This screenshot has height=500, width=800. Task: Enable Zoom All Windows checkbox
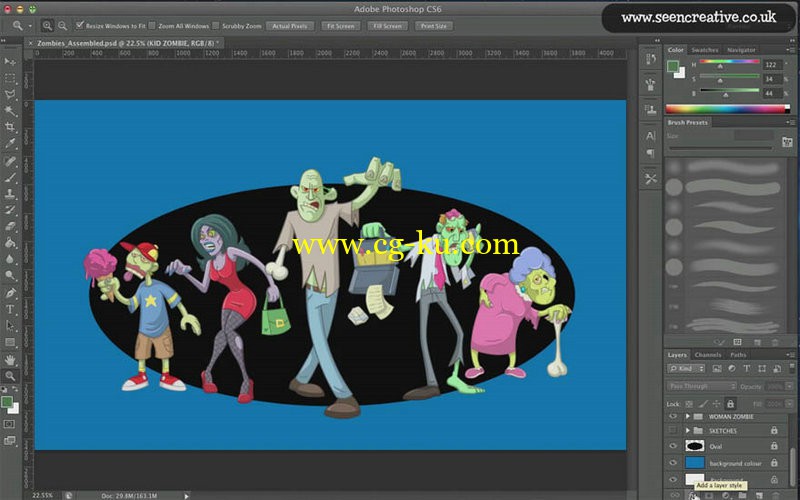coord(152,26)
